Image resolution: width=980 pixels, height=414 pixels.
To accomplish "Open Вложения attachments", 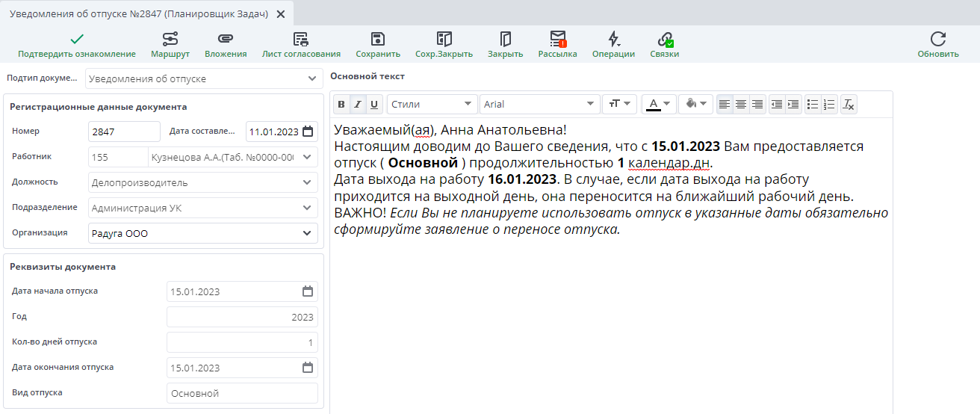I will point(226,45).
